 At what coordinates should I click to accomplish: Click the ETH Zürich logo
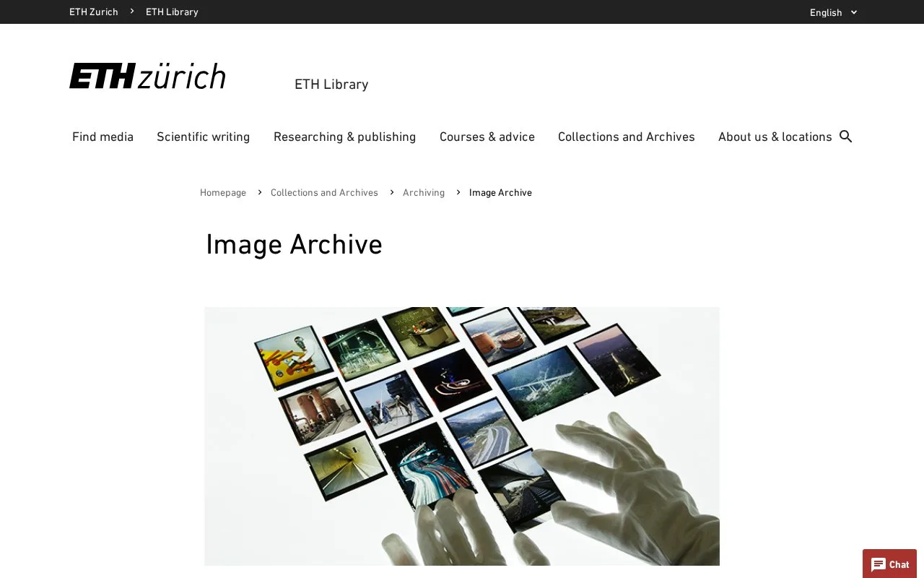147,76
